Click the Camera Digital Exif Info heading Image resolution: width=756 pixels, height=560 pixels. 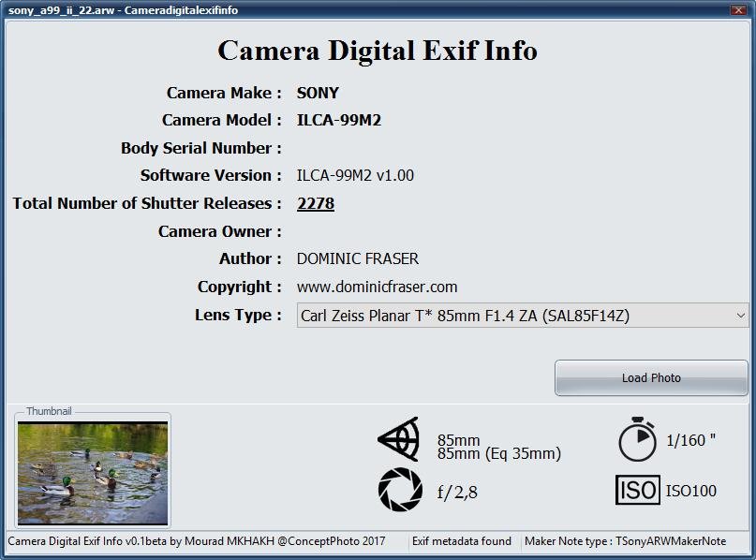[x=378, y=51]
